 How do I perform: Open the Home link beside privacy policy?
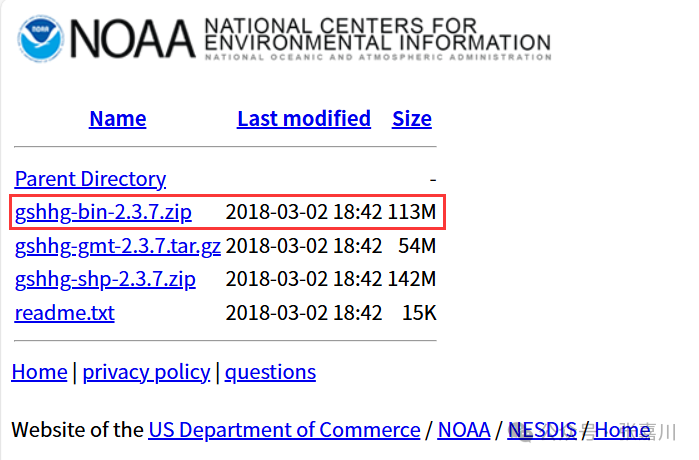[x=39, y=373]
